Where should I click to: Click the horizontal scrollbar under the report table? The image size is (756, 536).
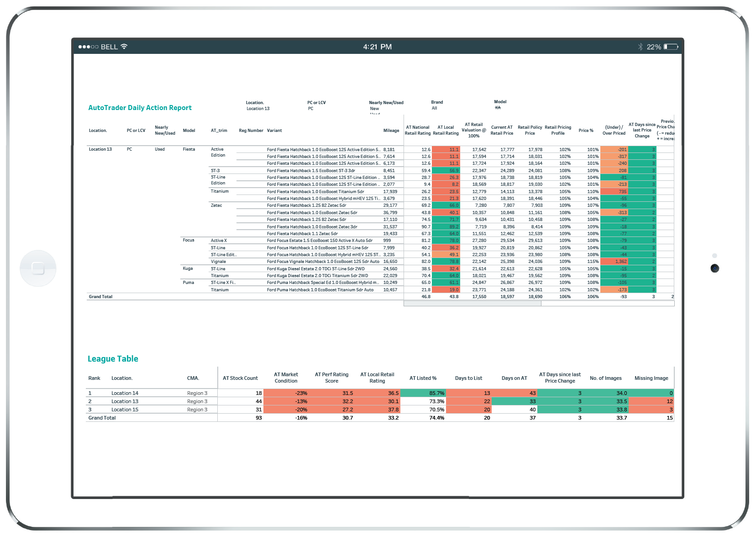[472, 304]
